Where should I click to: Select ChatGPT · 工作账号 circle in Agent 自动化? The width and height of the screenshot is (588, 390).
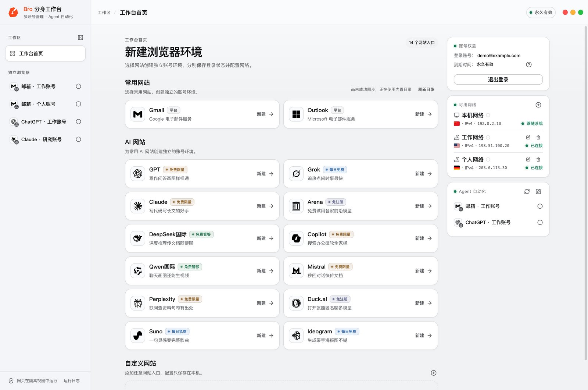pos(540,223)
